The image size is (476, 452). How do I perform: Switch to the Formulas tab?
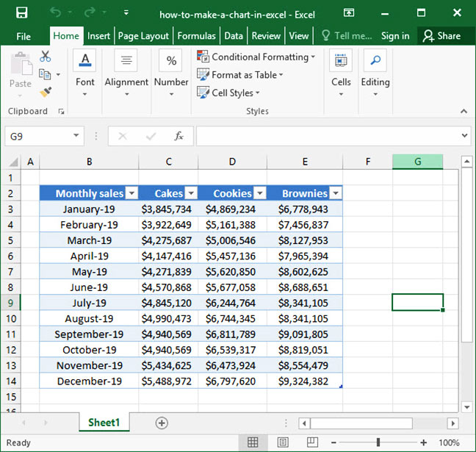(x=196, y=36)
